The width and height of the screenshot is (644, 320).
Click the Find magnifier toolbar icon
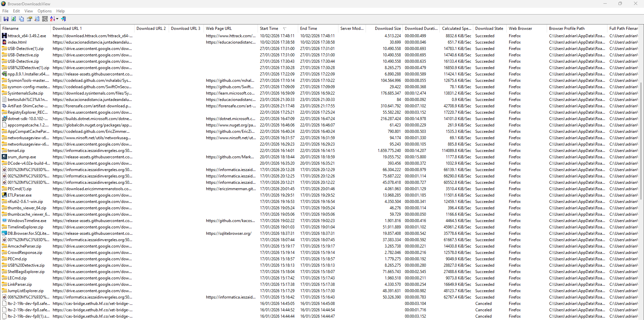[x=37, y=19]
